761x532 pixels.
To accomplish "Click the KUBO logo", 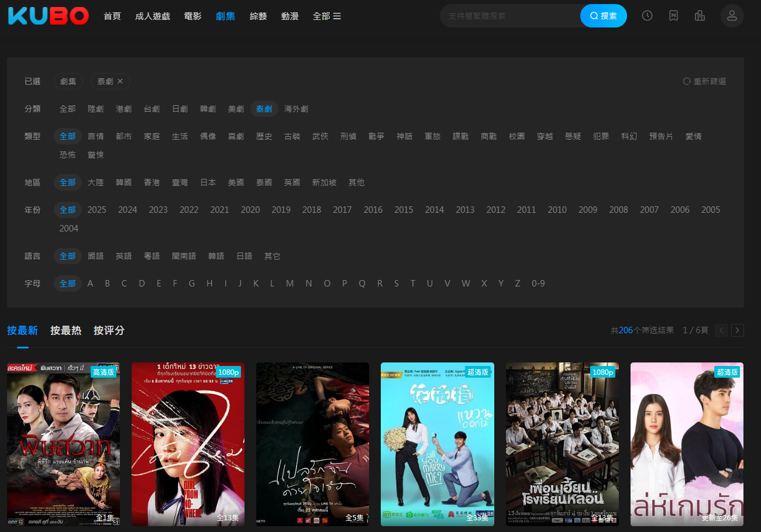I will tap(49, 16).
